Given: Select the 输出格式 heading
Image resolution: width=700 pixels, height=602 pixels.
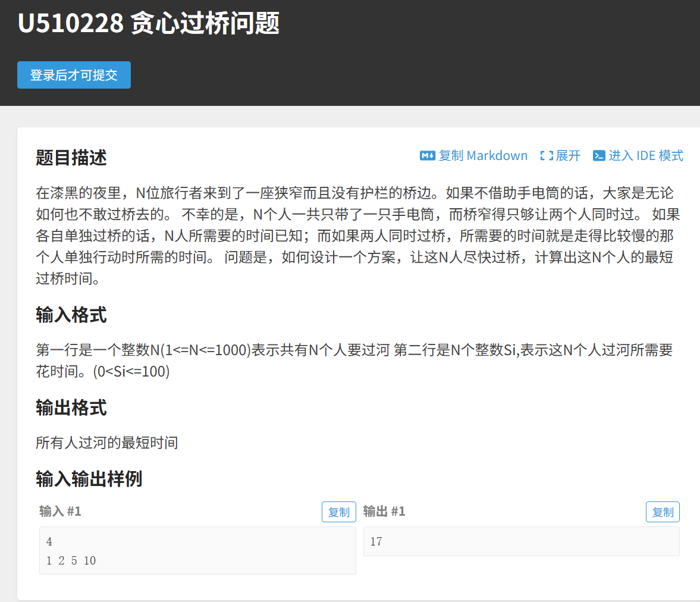Looking at the screenshot, I should pyautogui.click(x=71, y=407).
